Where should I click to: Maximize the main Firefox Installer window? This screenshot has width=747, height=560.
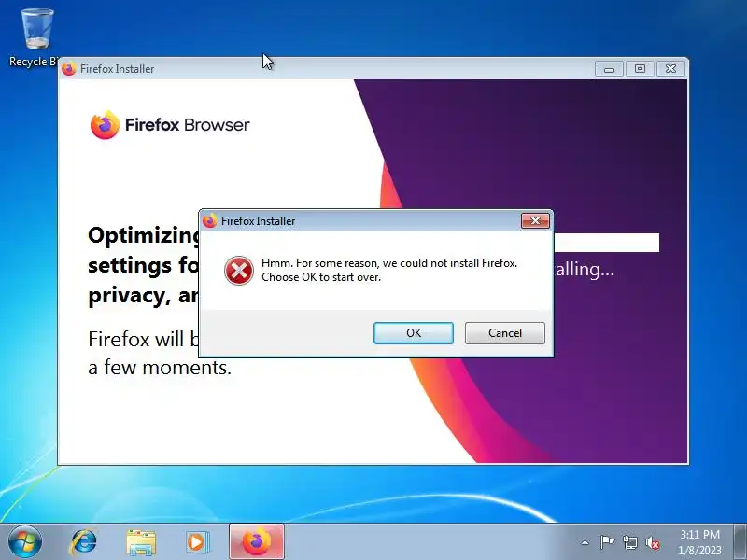pyautogui.click(x=640, y=68)
